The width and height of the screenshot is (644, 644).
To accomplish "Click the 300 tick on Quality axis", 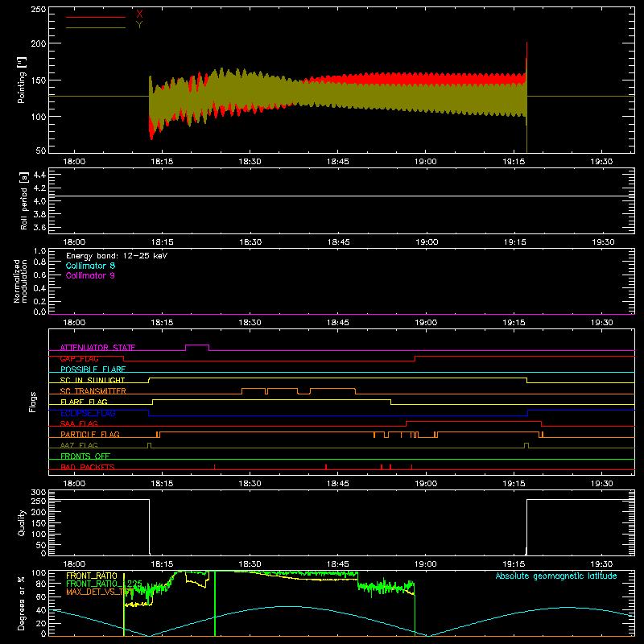I will [38, 493].
